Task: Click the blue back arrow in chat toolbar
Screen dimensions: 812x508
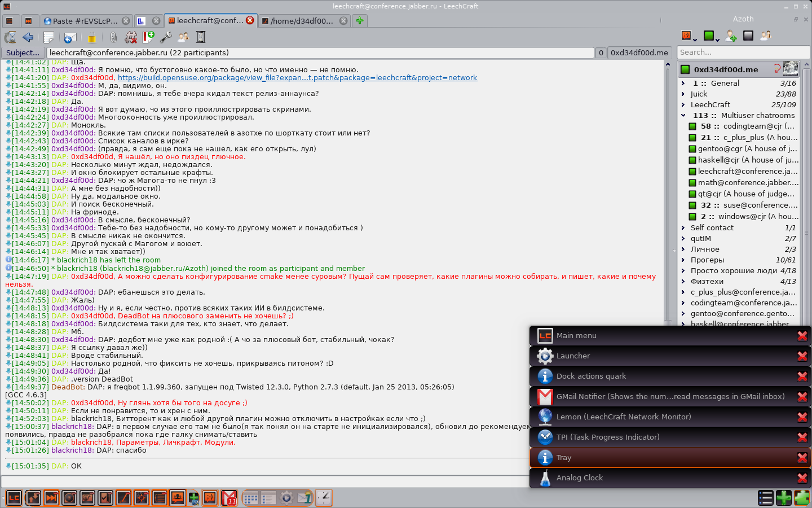Action: coord(28,37)
